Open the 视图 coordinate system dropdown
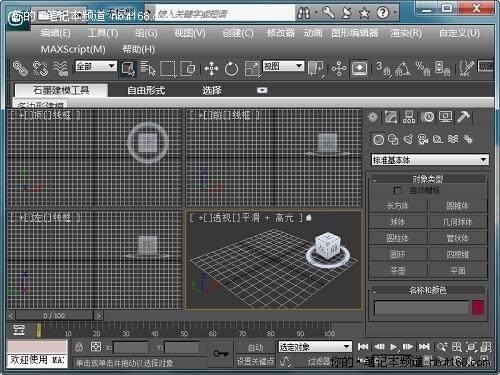 pyautogui.click(x=283, y=66)
